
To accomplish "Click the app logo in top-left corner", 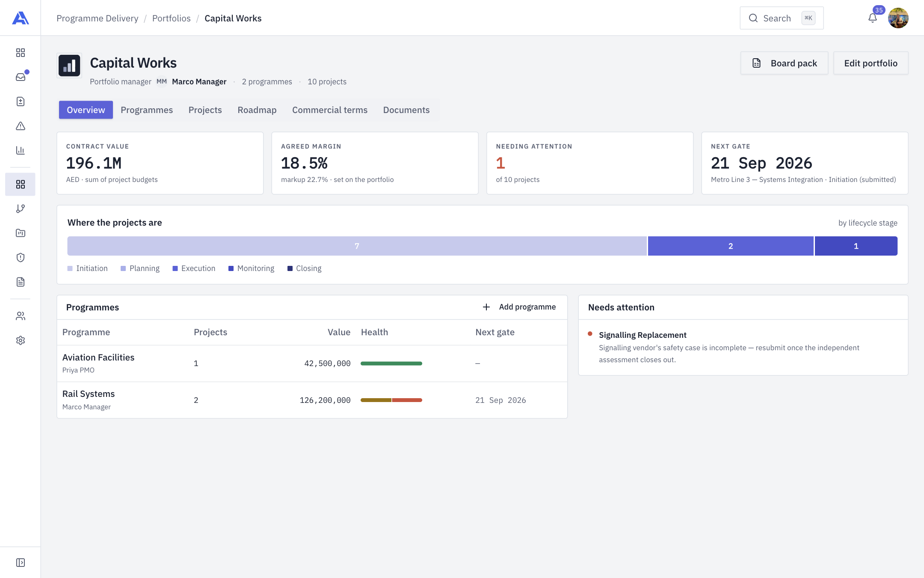I will click(x=21, y=18).
